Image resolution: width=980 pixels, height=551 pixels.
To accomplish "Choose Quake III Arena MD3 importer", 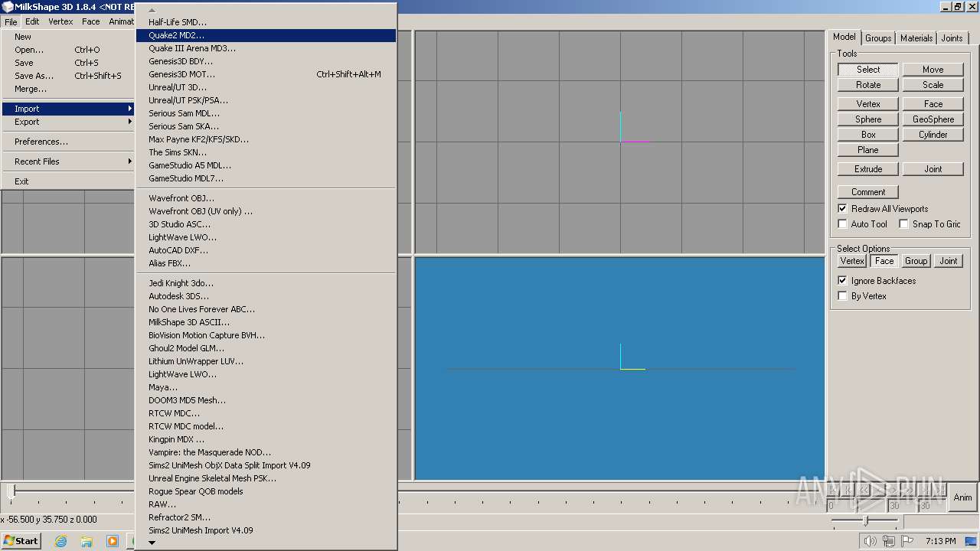I will pyautogui.click(x=266, y=48).
